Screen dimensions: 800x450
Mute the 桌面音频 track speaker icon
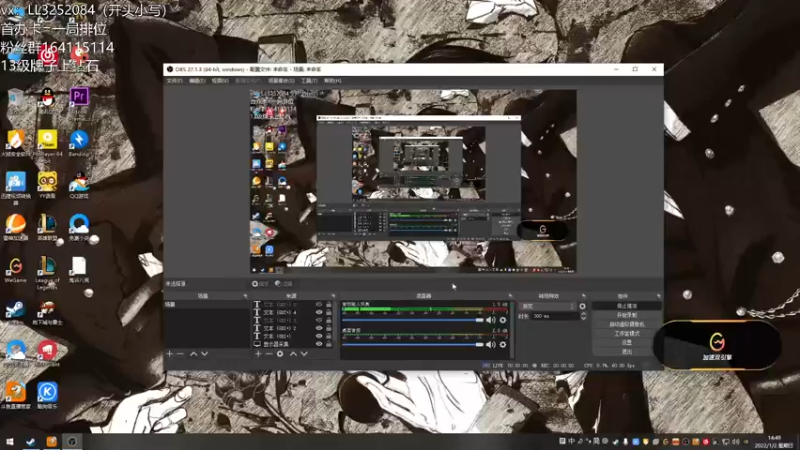coord(490,344)
